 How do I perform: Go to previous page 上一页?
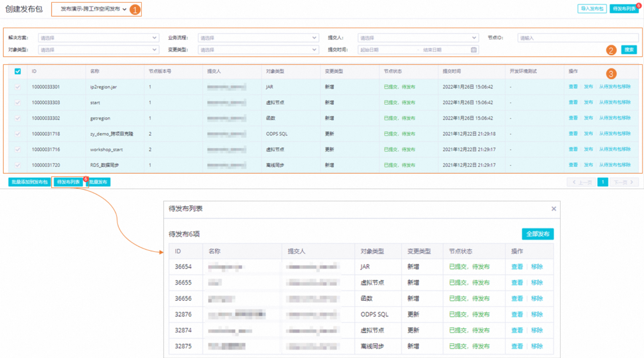click(581, 182)
